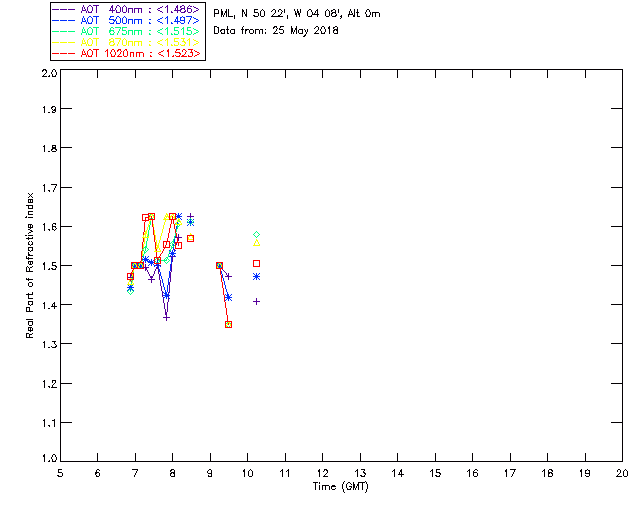Click x-axis tick label 17
The image size is (640, 512).
(510, 473)
